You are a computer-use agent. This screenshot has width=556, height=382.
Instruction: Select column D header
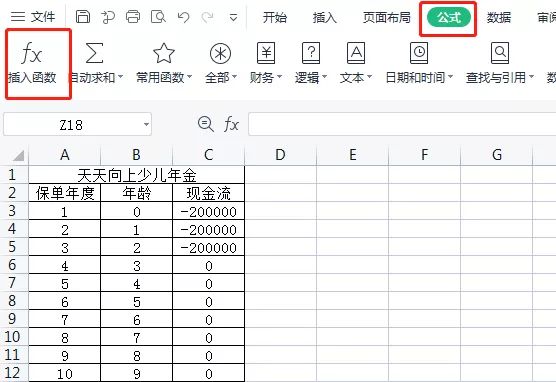pos(280,155)
